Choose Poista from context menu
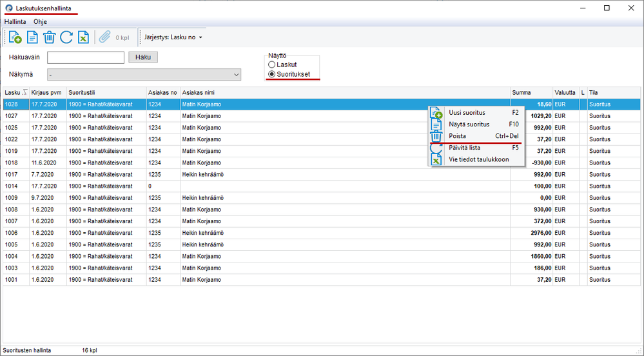This screenshot has height=356, width=644. pos(476,136)
